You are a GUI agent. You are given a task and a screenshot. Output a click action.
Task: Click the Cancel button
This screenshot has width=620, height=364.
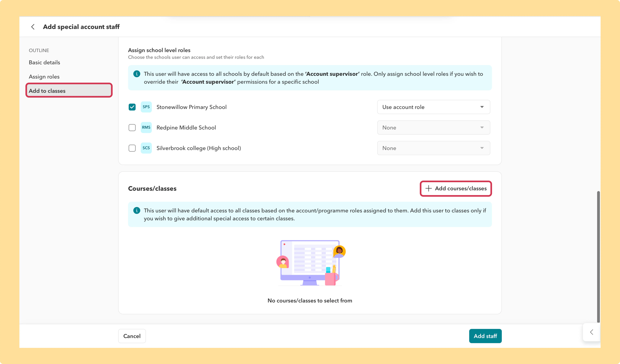point(132,336)
